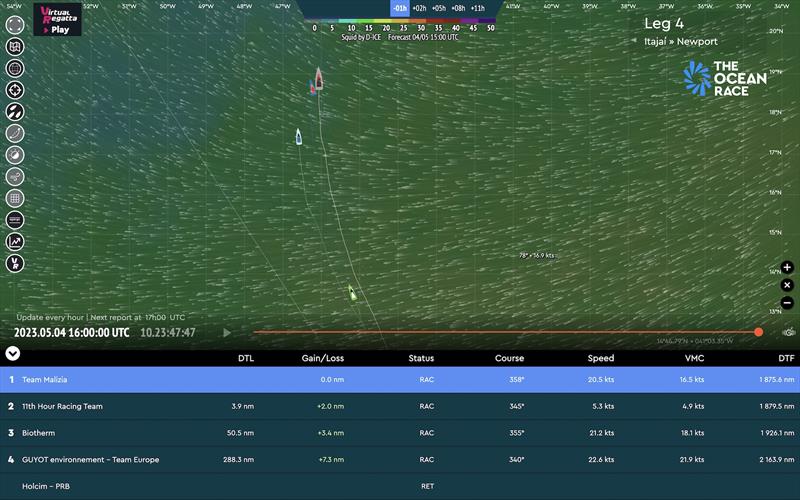This screenshot has width=800, height=500.
Task: Open timeline settings gear icon
Action: (x=789, y=333)
